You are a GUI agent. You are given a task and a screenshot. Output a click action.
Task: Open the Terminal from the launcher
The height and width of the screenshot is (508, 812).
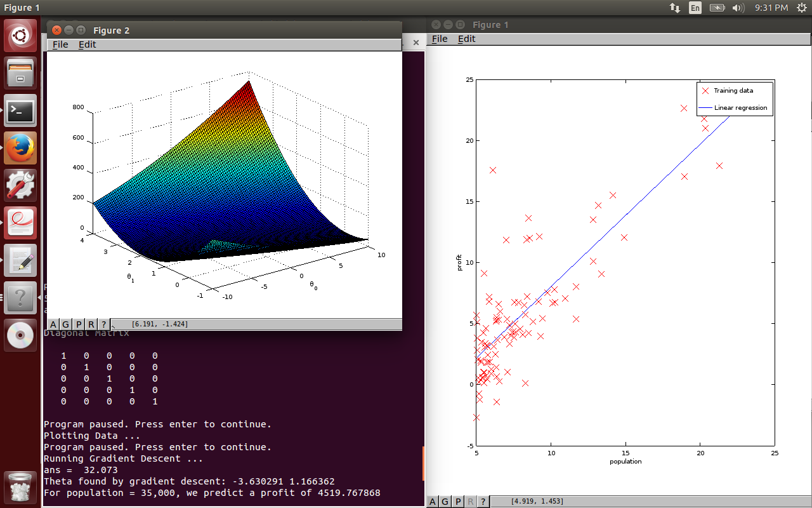[20, 111]
